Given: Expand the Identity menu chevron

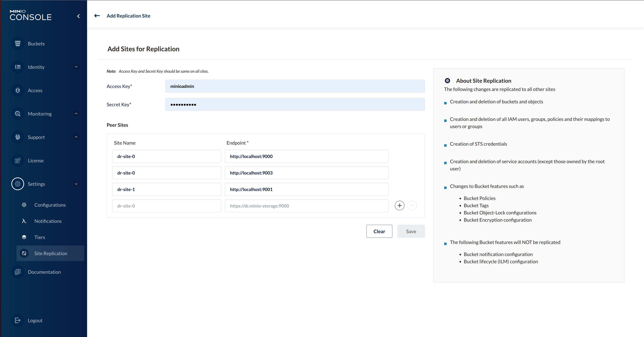Looking at the screenshot, I should click(x=76, y=67).
